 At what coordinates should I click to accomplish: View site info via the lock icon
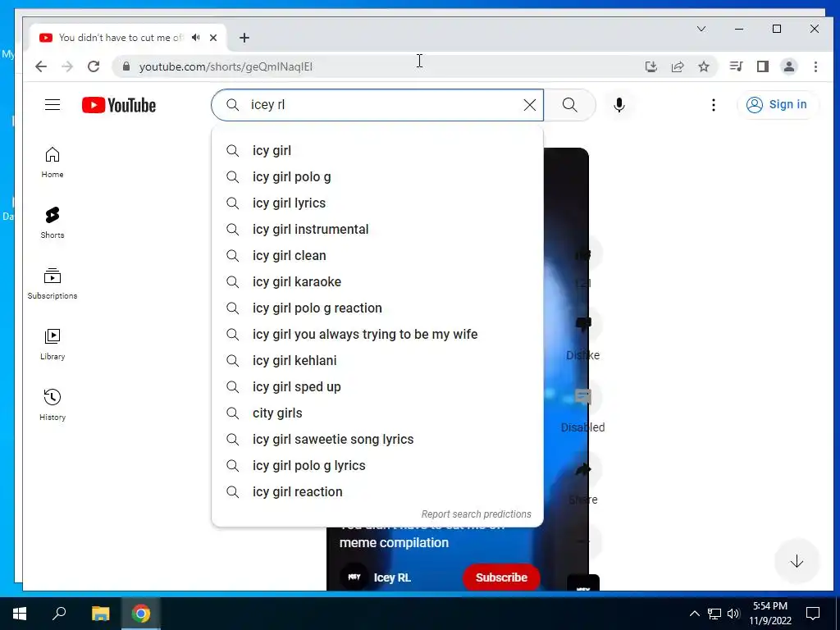point(126,66)
